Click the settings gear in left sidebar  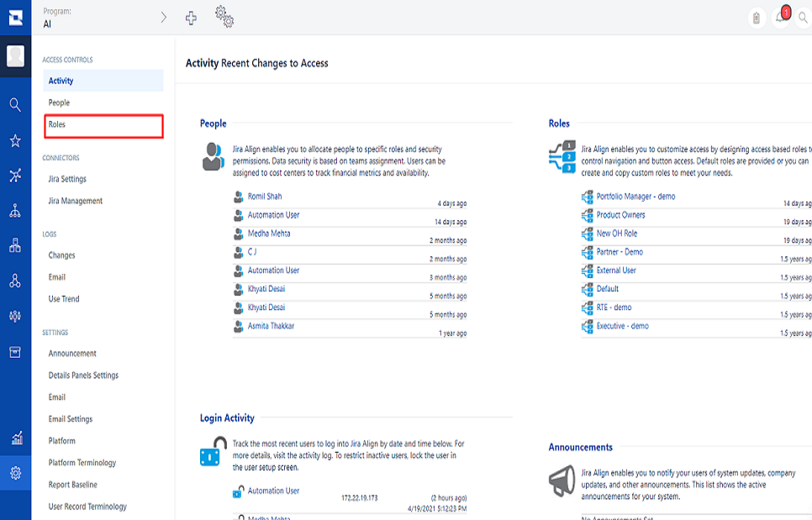(x=15, y=473)
